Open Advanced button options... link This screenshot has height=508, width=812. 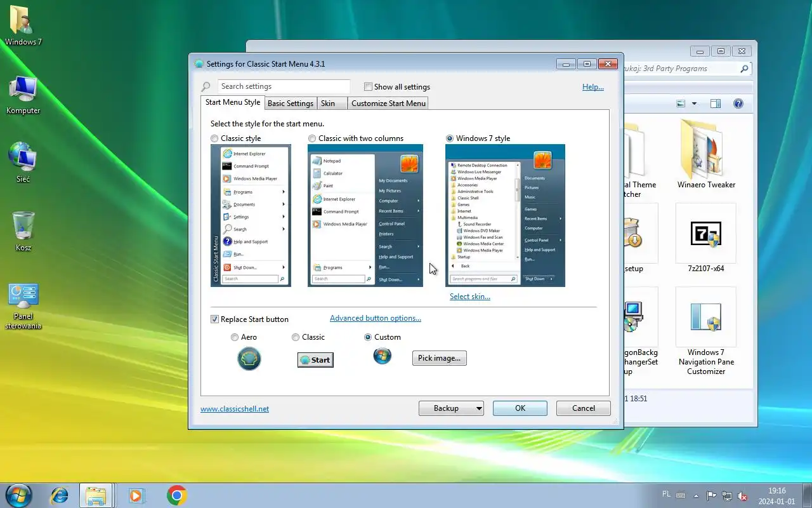[376, 318]
